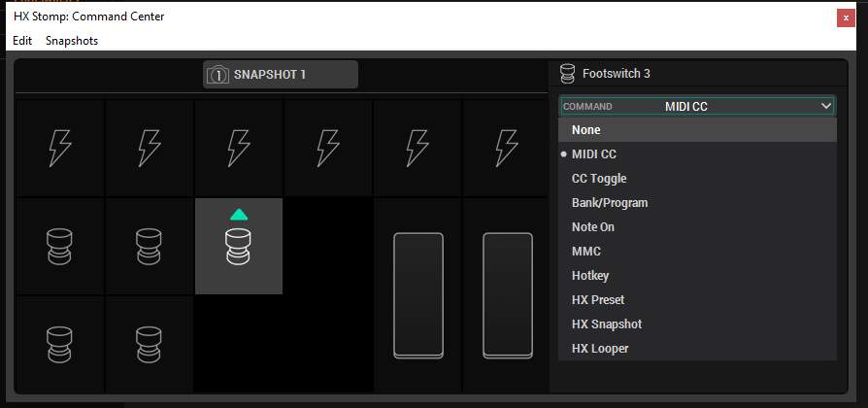Choose MIDI CC from the command list
This screenshot has width=868, height=408.
click(697, 153)
